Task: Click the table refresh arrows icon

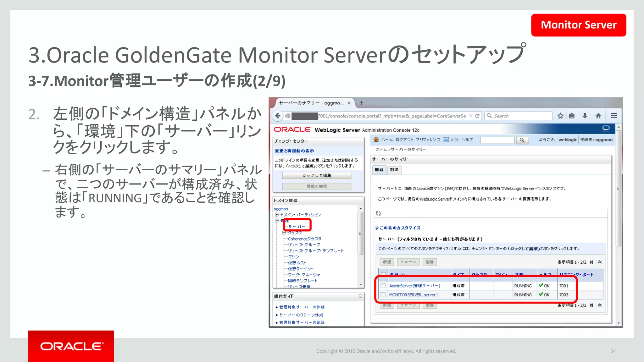Action: pyautogui.click(x=378, y=213)
